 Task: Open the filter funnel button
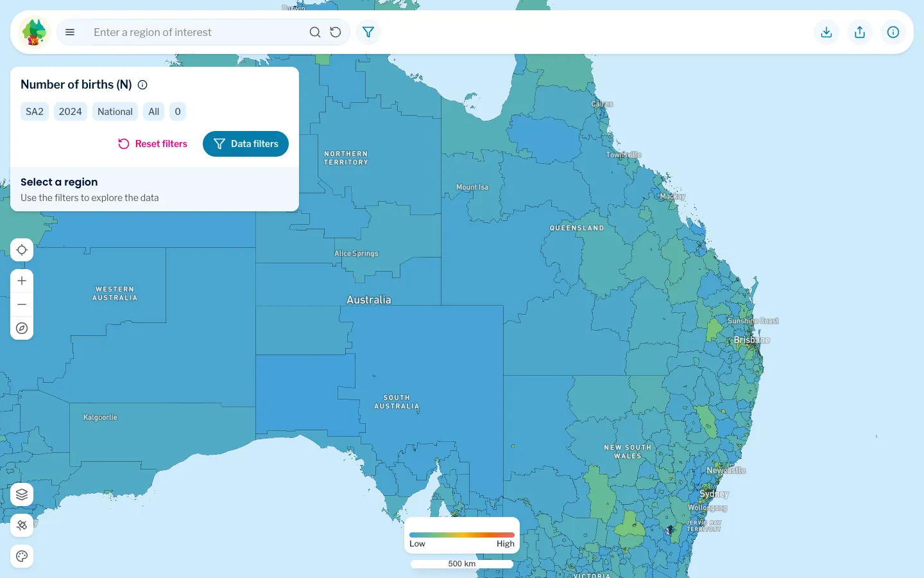pos(368,32)
